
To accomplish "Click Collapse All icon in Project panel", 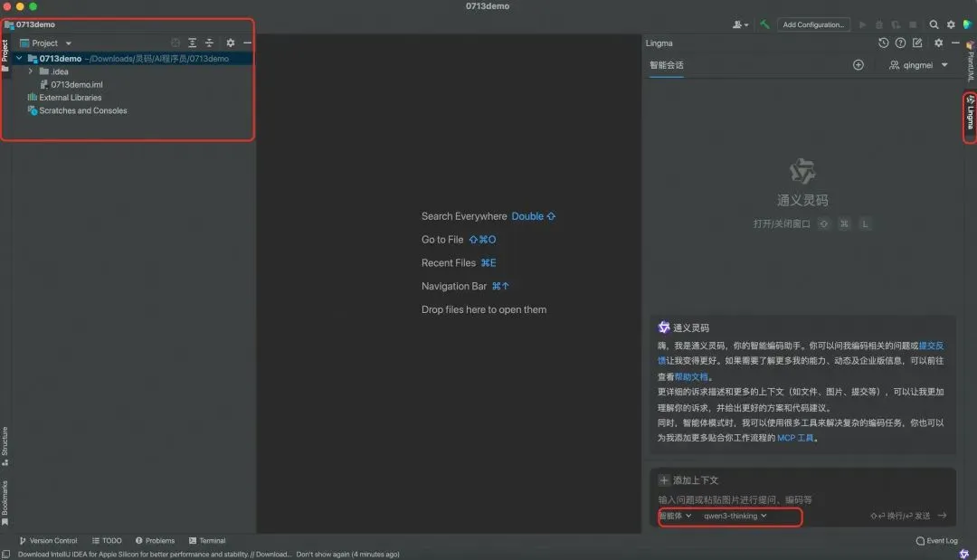I will (x=209, y=43).
